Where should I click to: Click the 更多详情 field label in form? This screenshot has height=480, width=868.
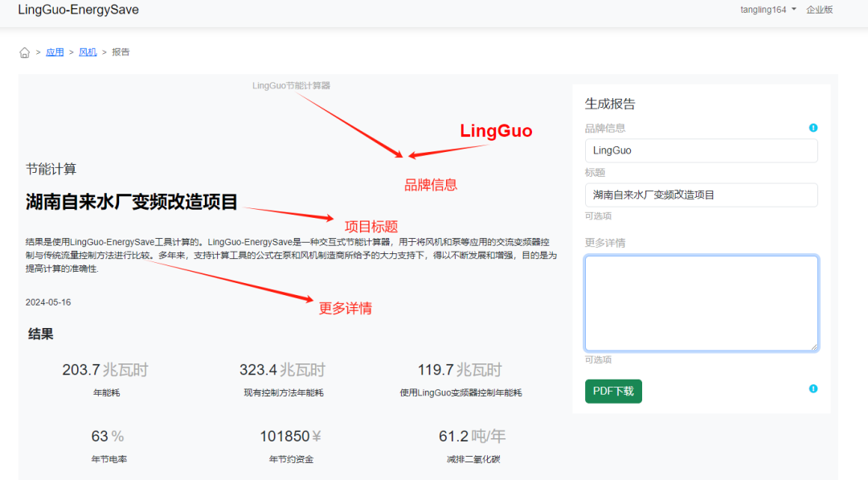(605, 243)
